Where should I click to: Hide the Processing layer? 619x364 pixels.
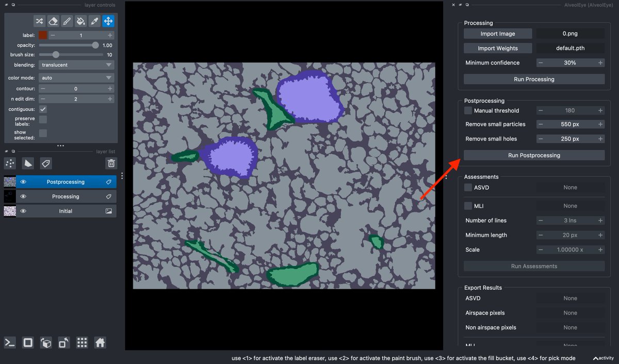click(23, 196)
